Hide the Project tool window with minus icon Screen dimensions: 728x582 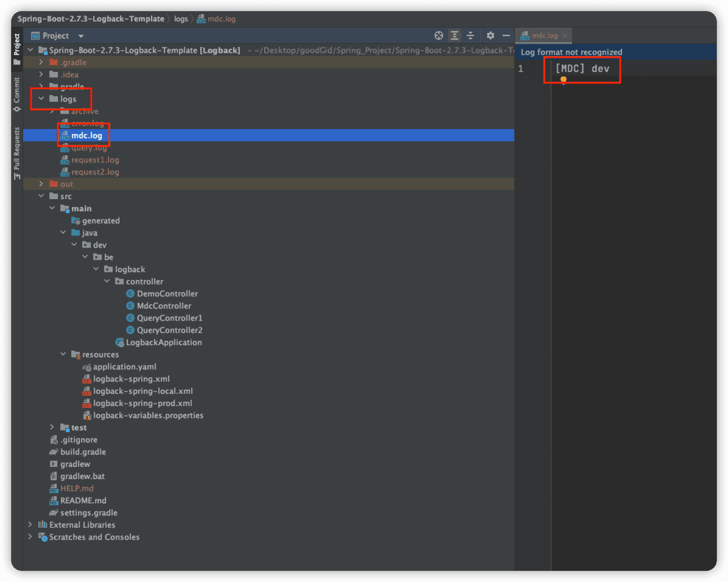point(507,35)
